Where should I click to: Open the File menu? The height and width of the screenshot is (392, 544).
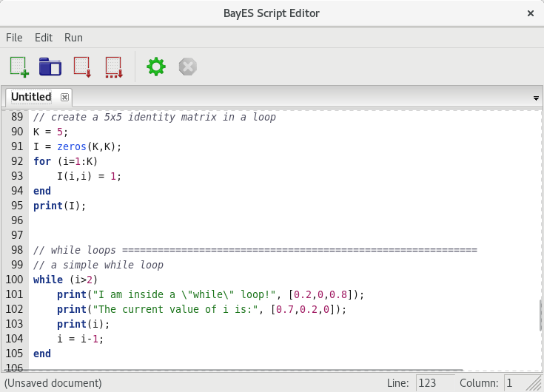tap(14, 38)
